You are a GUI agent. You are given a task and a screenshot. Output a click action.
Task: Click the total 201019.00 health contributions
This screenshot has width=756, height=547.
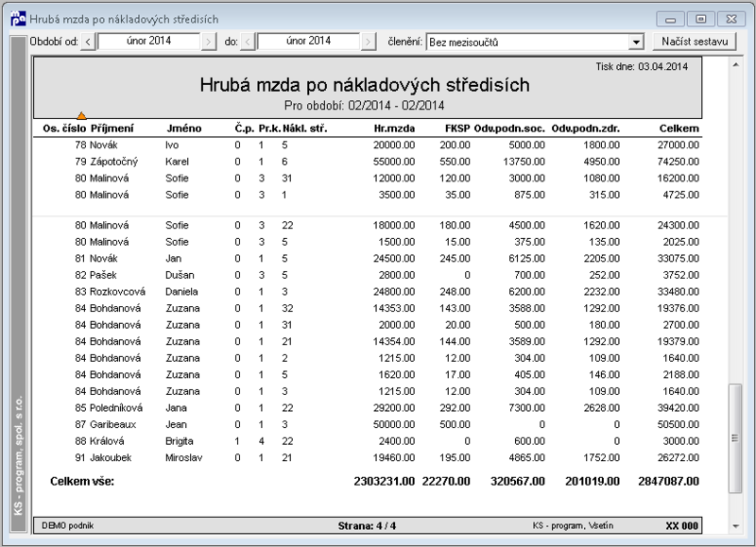tap(593, 481)
